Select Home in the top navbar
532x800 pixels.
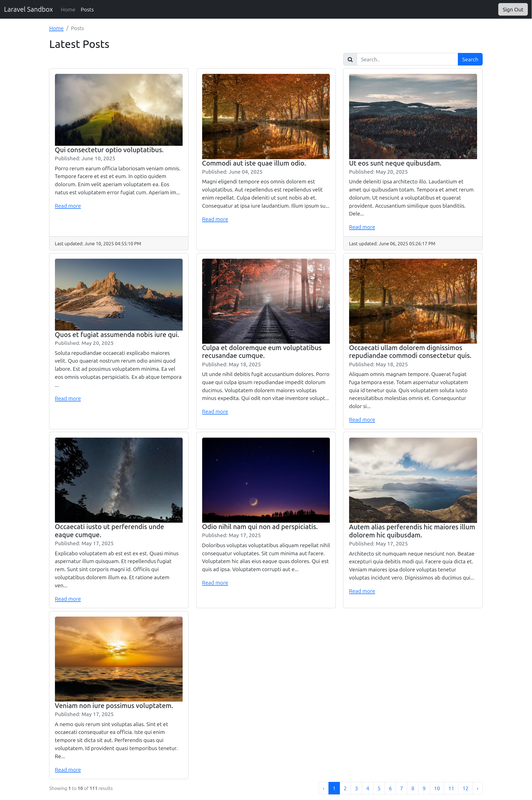tap(68, 9)
